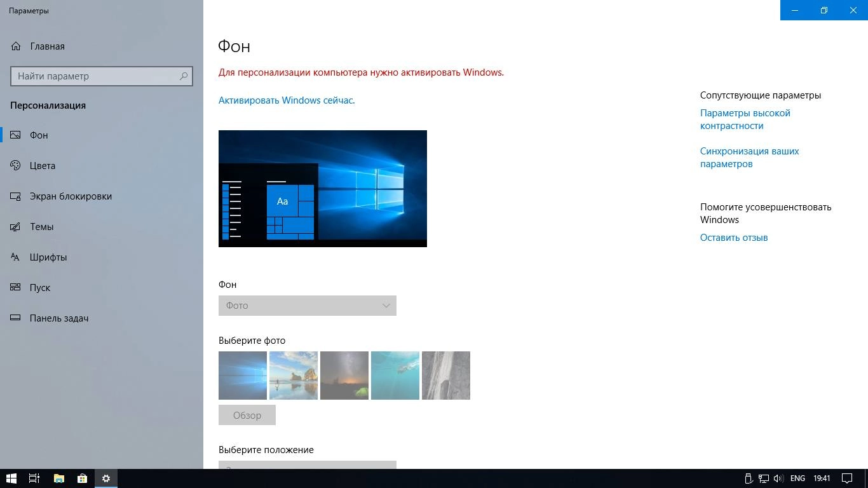Click the Start grid icon next to Пуск
868x488 pixels.
[16, 288]
